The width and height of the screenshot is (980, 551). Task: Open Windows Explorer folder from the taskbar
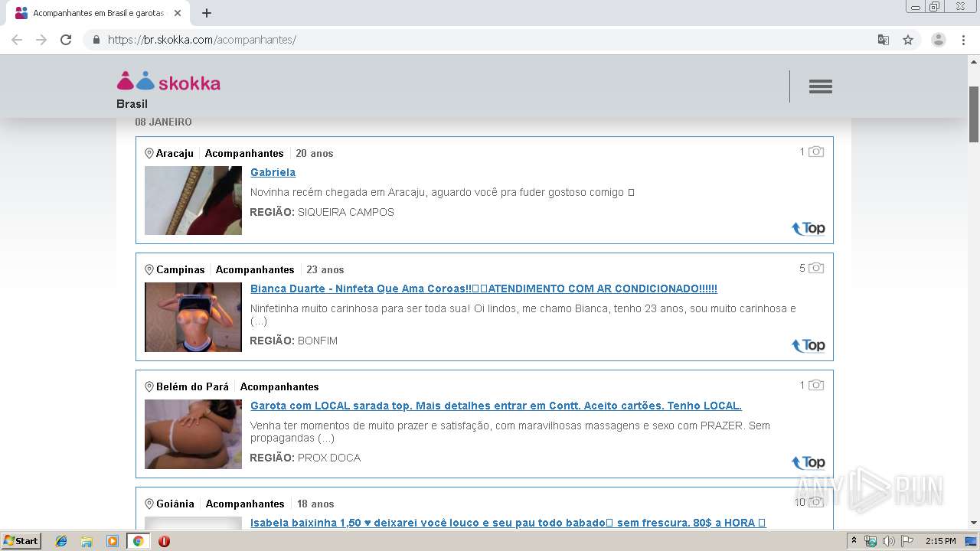[x=87, y=541]
